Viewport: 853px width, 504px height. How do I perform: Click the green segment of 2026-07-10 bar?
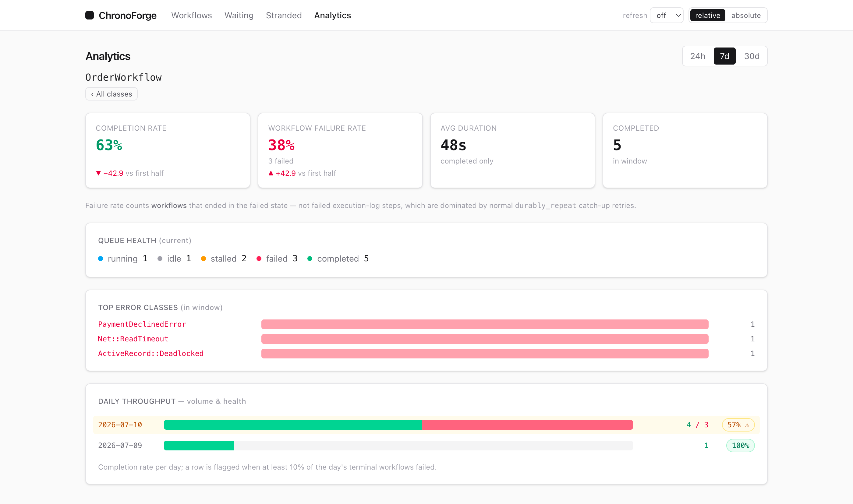pyautogui.click(x=292, y=425)
